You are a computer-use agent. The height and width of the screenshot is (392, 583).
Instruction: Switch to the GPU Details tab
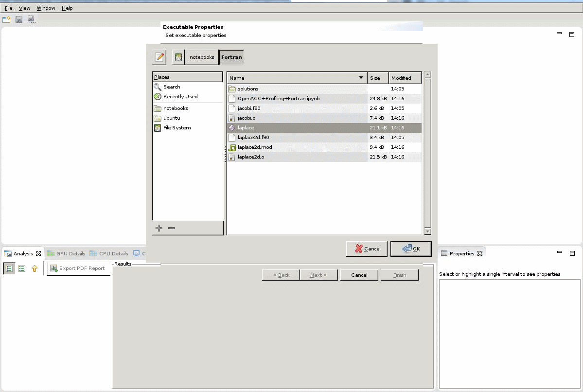pos(66,253)
